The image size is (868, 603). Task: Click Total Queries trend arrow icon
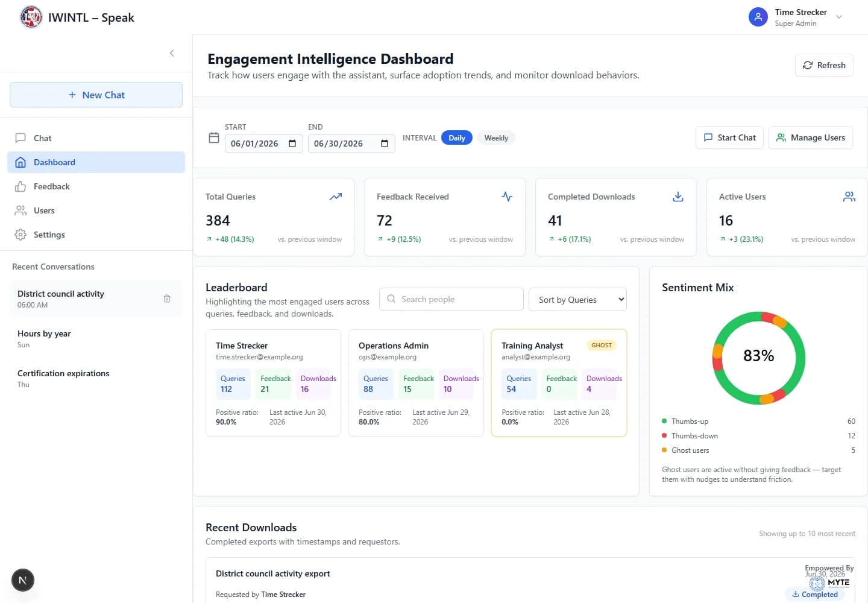click(x=336, y=197)
